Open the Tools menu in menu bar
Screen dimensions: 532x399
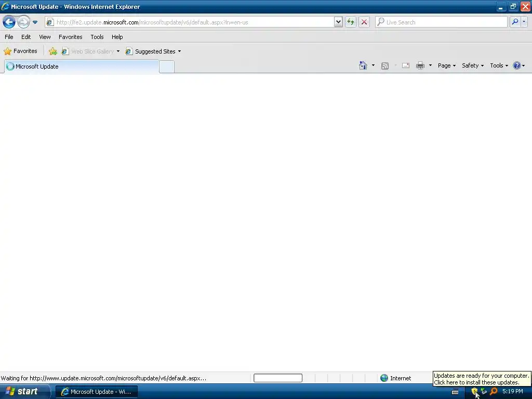pyautogui.click(x=97, y=37)
